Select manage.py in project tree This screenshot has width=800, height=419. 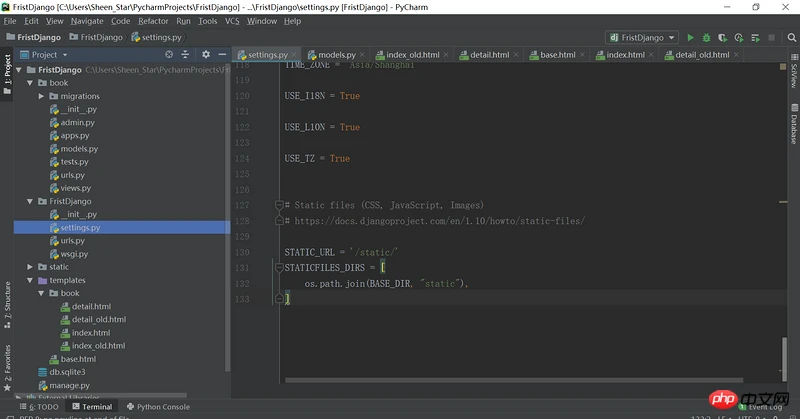(x=69, y=385)
